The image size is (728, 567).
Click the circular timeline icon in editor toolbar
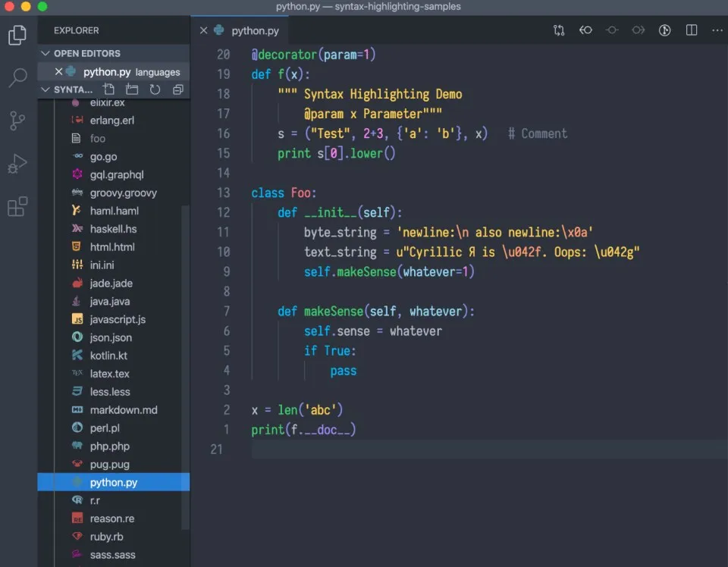[x=665, y=30]
